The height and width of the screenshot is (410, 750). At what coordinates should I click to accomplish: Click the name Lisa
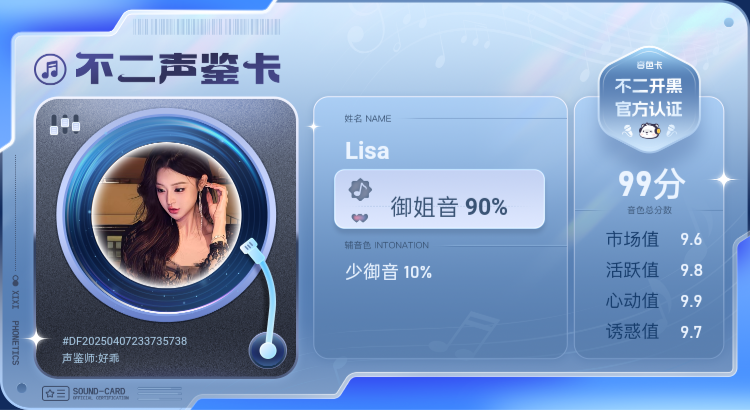[367, 151]
